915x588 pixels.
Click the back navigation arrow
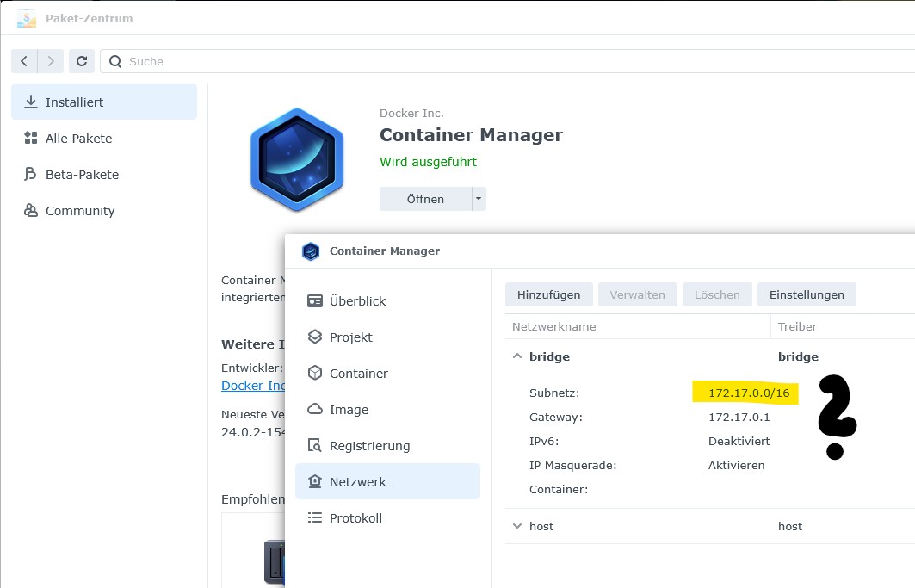point(24,61)
